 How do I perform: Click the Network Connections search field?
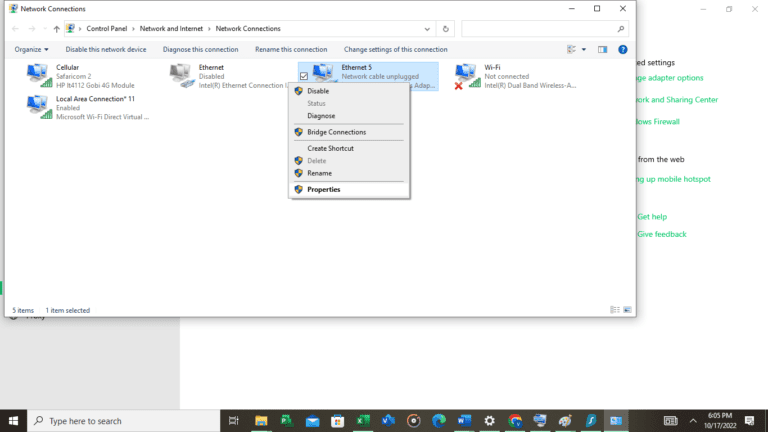coord(540,29)
